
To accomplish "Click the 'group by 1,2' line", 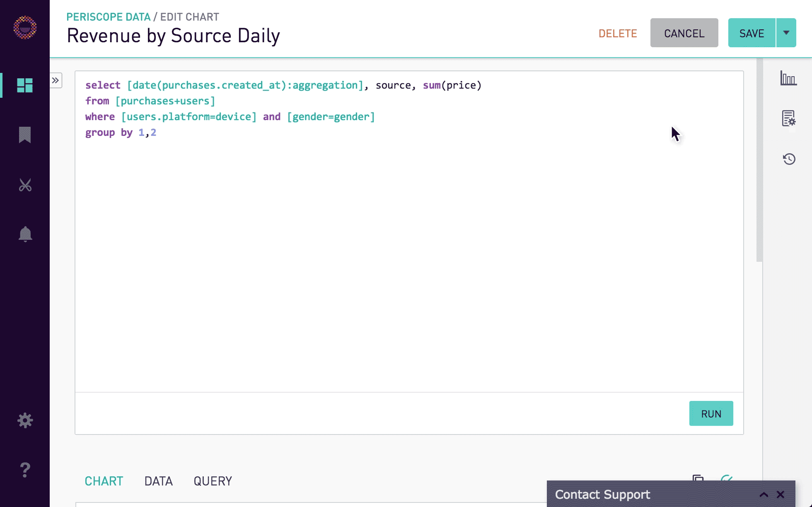I will (121, 133).
